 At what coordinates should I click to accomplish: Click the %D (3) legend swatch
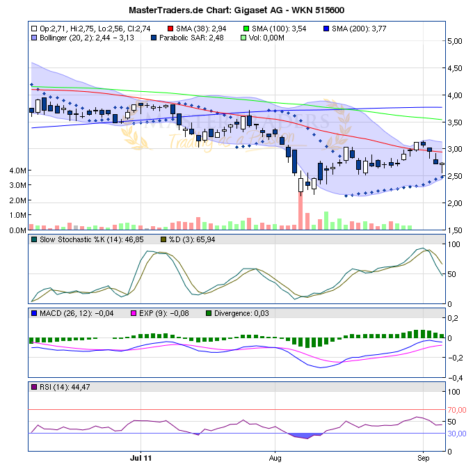click(163, 239)
